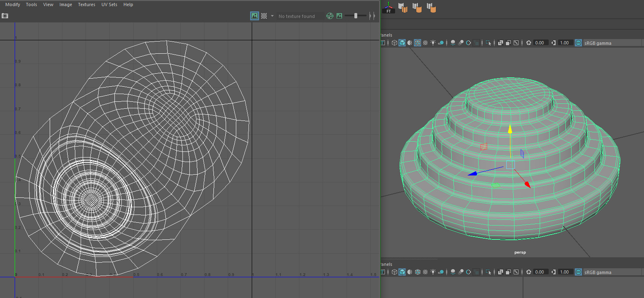
Task: Open the UV Sets menu
Action: click(x=109, y=4)
